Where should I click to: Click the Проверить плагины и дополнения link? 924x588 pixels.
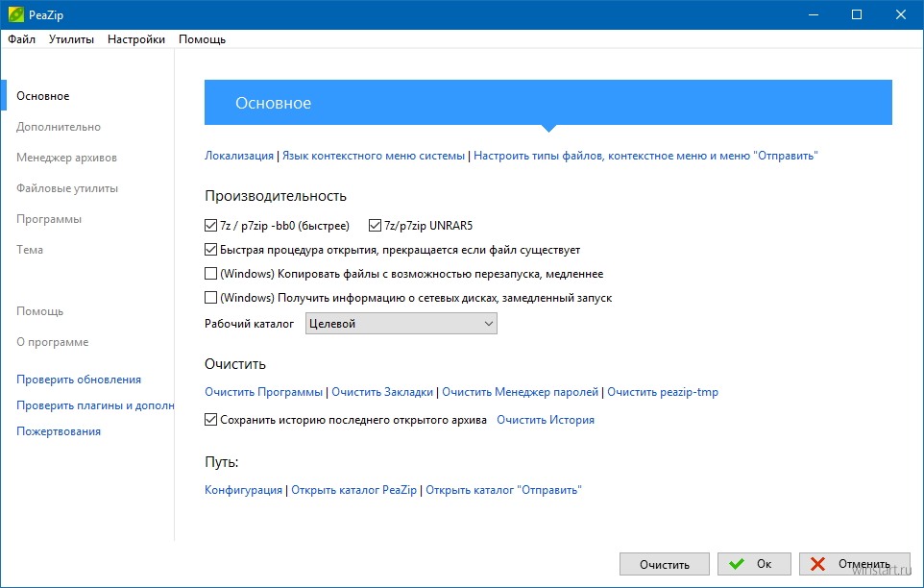[95, 405]
